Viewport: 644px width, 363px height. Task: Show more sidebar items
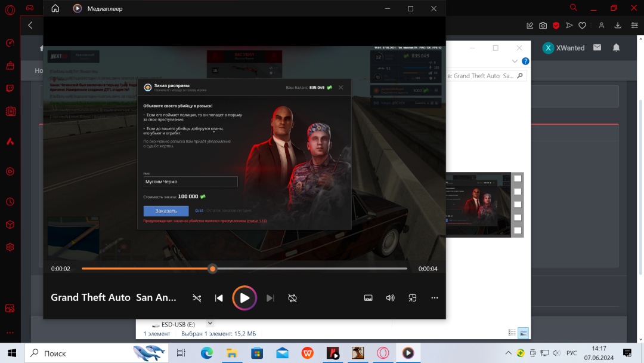pos(10,333)
